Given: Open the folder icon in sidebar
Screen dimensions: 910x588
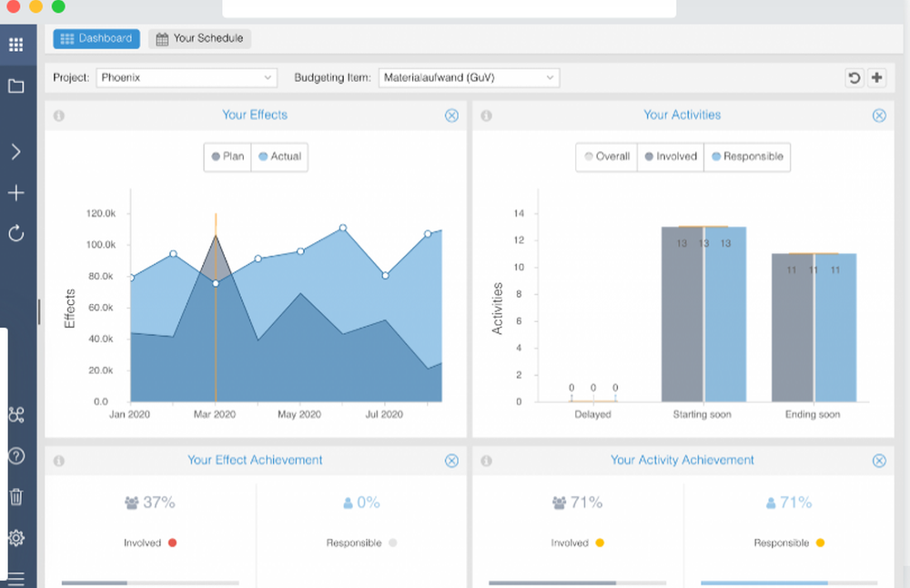Looking at the screenshot, I should tap(16, 86).
